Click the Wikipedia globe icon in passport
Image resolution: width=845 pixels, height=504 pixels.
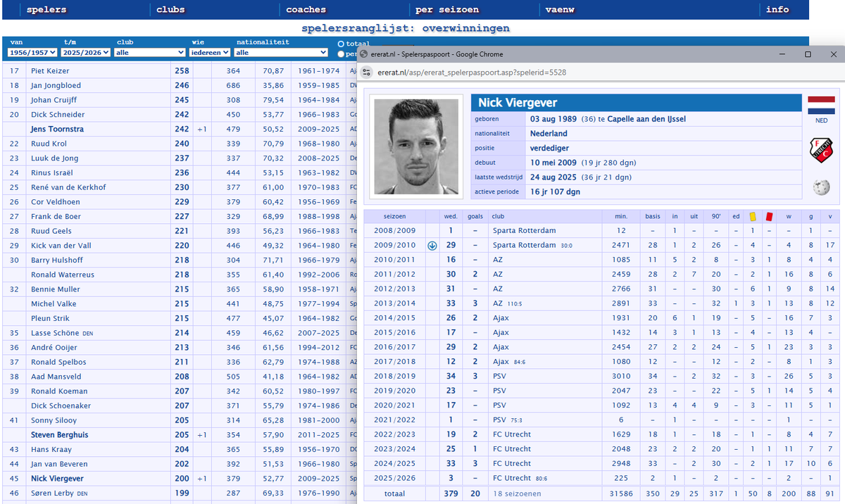pyautogui.click(x=821, y=187)
